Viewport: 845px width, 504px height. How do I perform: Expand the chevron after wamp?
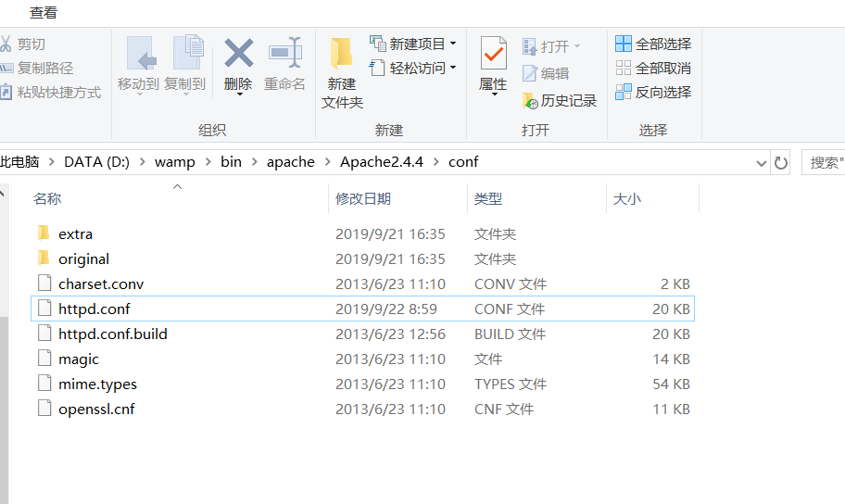[208, 162]
